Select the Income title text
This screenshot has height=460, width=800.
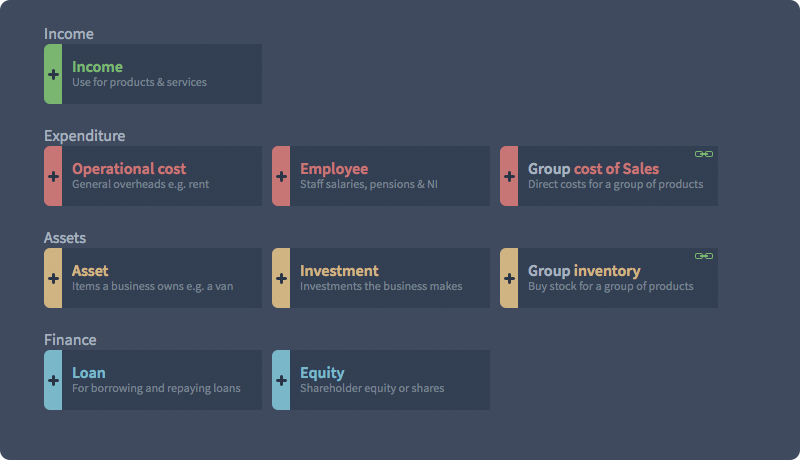pyautogui.click(x=97, y=67)
